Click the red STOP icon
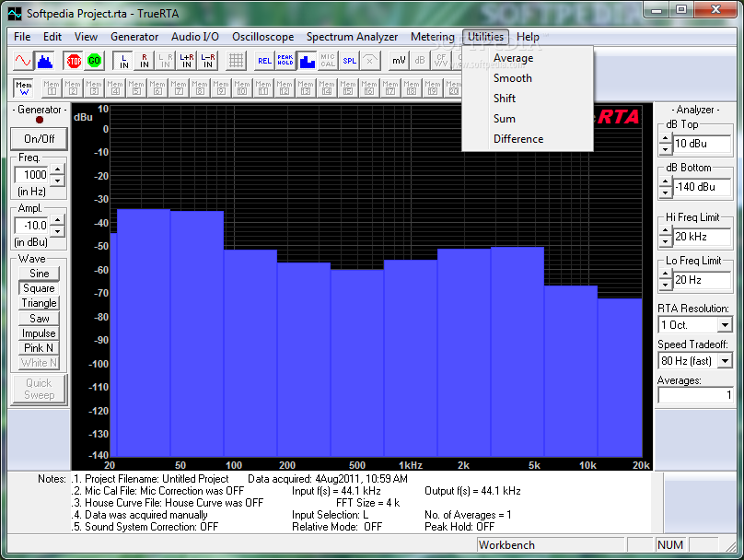 tap(74, 61)
